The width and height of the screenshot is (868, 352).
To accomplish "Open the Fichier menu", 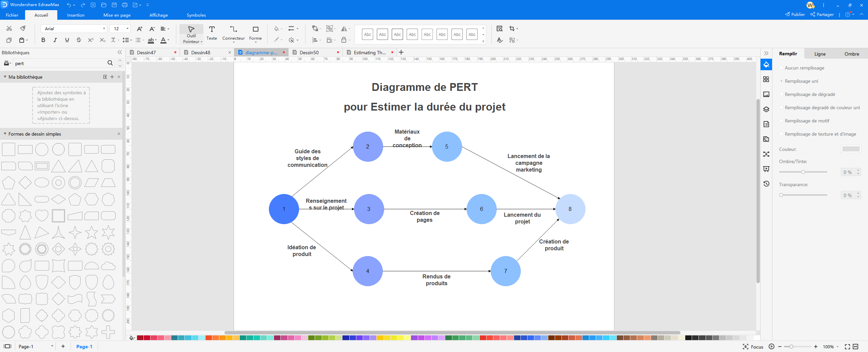I will [12, 15].
